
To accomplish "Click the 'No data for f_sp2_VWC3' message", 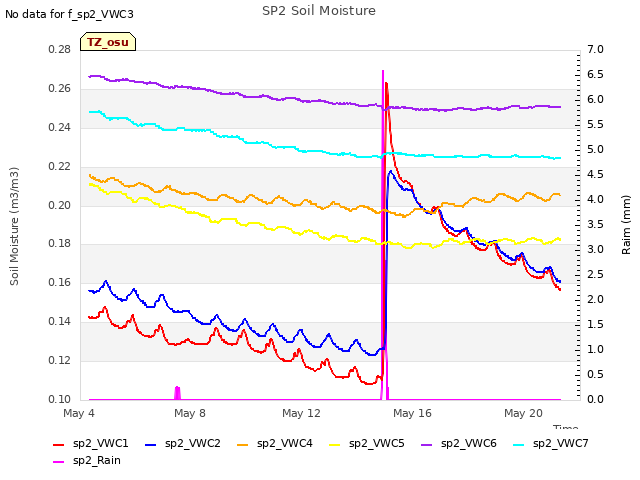I will (x=69, y=14).
